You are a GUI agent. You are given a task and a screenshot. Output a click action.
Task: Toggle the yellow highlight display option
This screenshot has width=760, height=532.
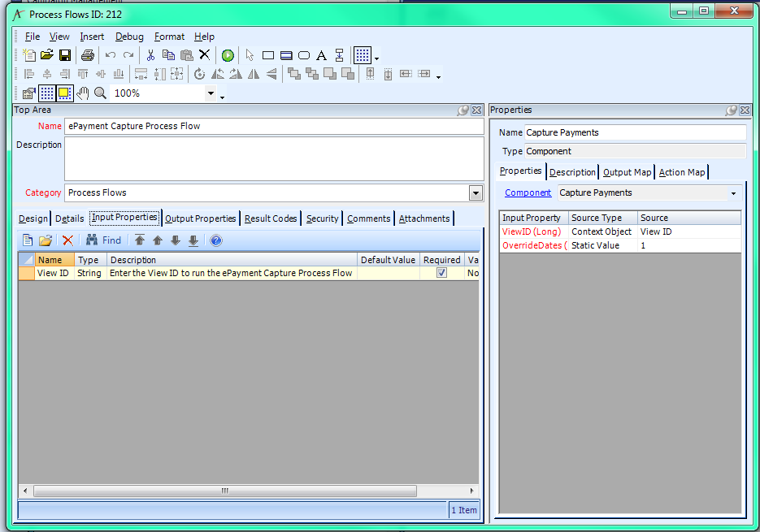(x=64, y=93)
